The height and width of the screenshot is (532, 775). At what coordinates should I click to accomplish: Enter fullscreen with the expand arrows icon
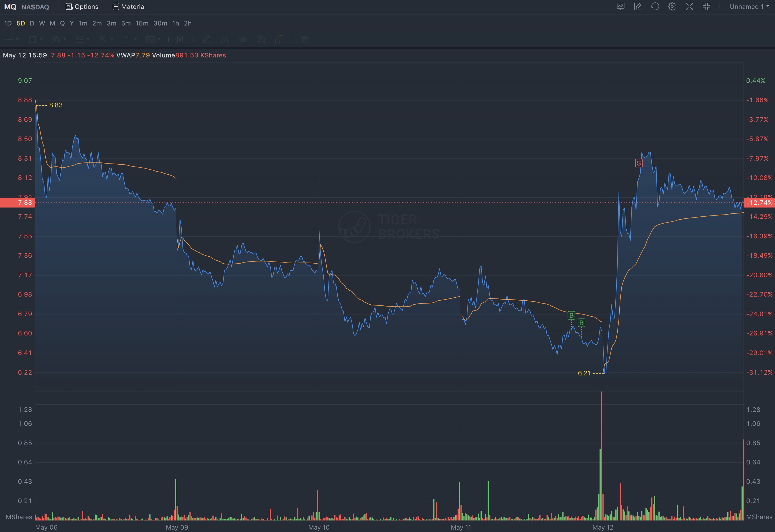[689, 7]
